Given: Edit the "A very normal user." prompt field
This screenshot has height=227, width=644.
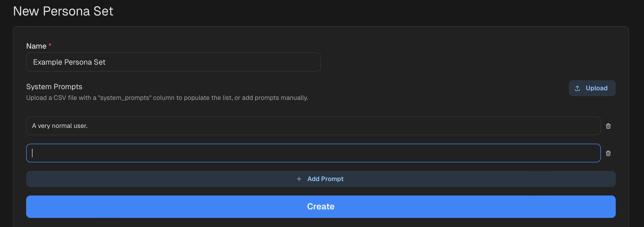Looking at the screenshot, I should (x=293, y=126).
